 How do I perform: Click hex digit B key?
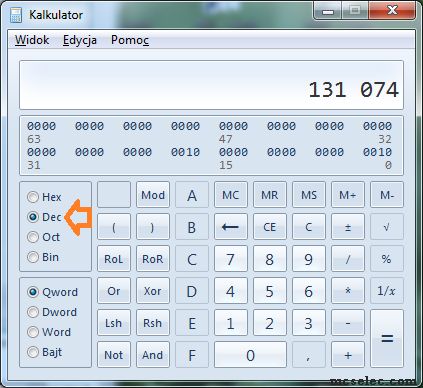click(192, 227)
